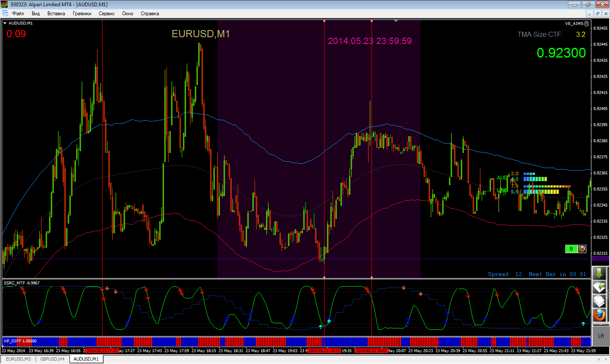Open the Вид menu
The width and height of the screenshot is (610, 364).
(36, 14)
